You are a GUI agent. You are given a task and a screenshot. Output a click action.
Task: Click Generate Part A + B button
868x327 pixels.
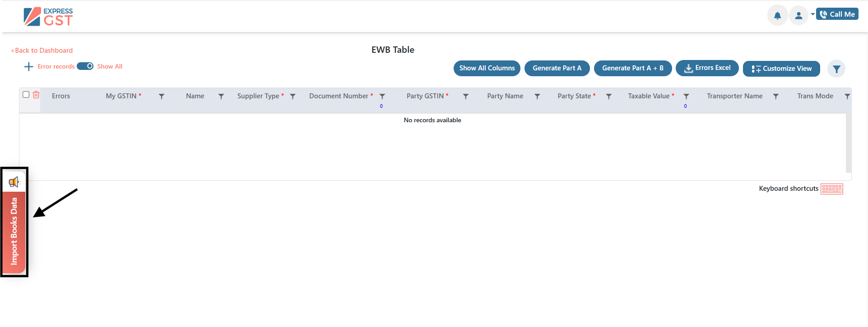tap(632, 68)
